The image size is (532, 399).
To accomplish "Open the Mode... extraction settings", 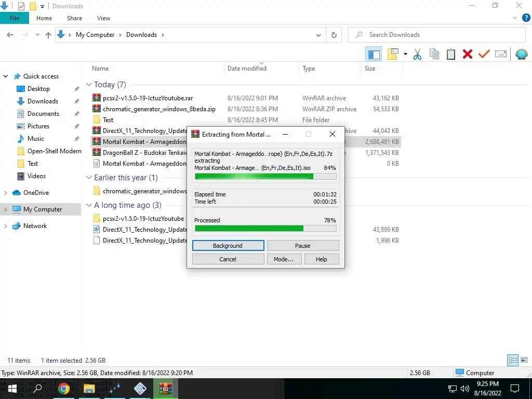I will (284, 259).
